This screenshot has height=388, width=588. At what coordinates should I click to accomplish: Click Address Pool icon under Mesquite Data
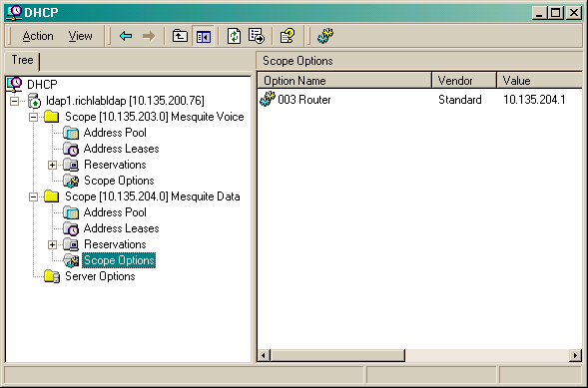click(71, 212)
